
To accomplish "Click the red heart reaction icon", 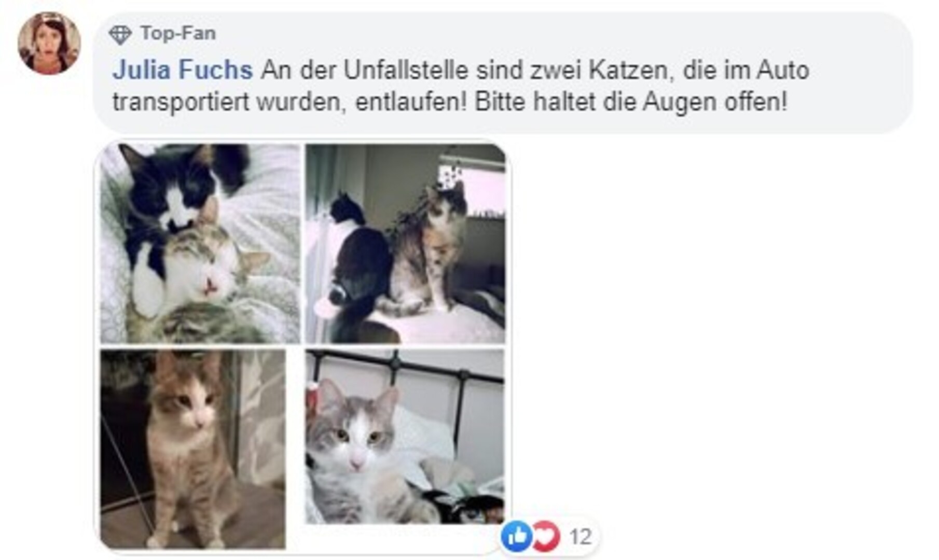I will tap(546, 536).
